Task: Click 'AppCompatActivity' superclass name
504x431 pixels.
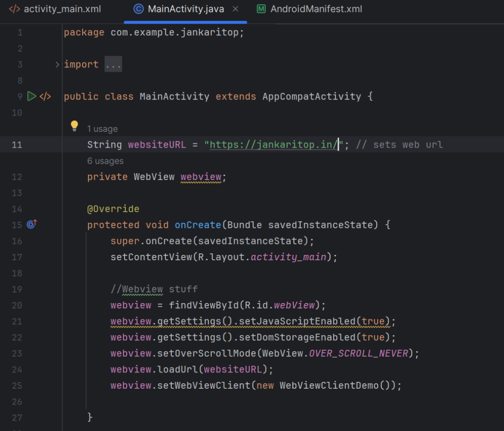Action: (x=312, y=96)
